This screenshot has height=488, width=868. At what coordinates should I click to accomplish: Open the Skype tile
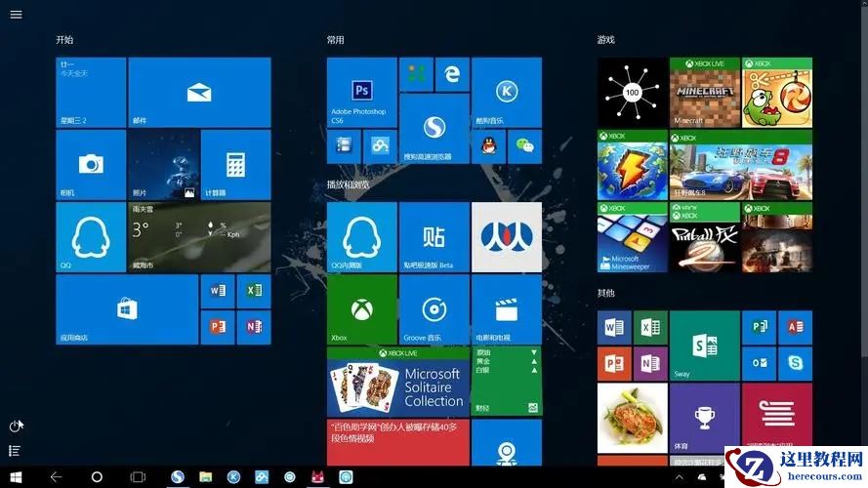[x=796, y=363]
